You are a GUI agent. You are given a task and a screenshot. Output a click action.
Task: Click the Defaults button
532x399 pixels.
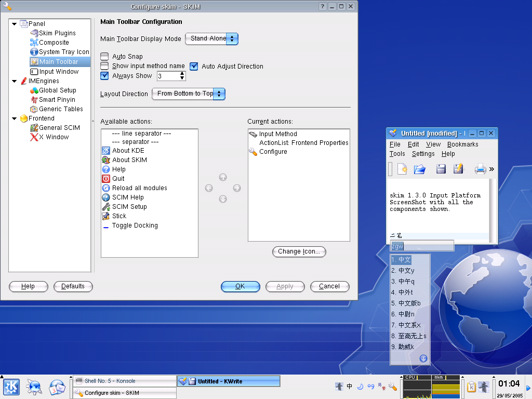coord(73,286)
